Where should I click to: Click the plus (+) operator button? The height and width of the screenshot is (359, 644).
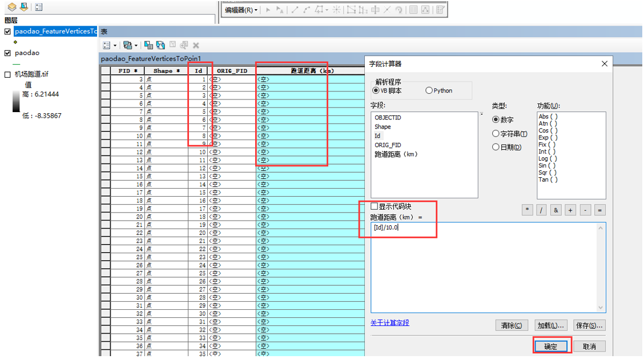tap(570, 210)
